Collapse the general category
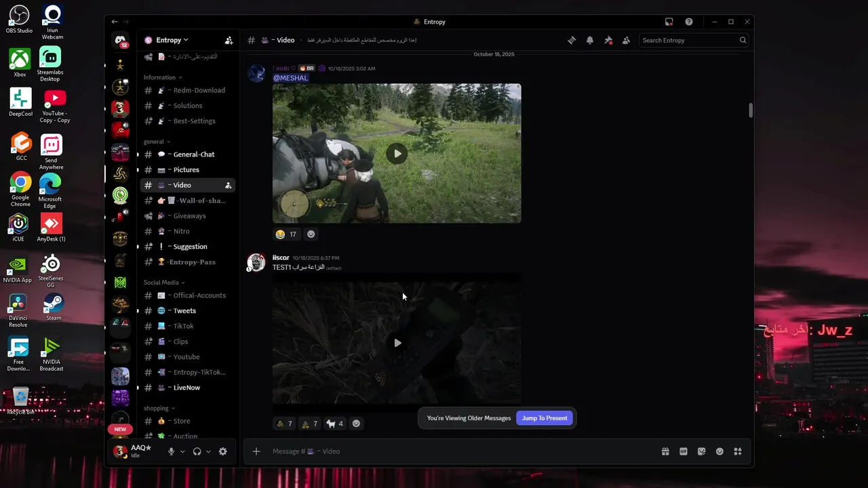The height and width of the screenshot is (488, 868). 157,142
